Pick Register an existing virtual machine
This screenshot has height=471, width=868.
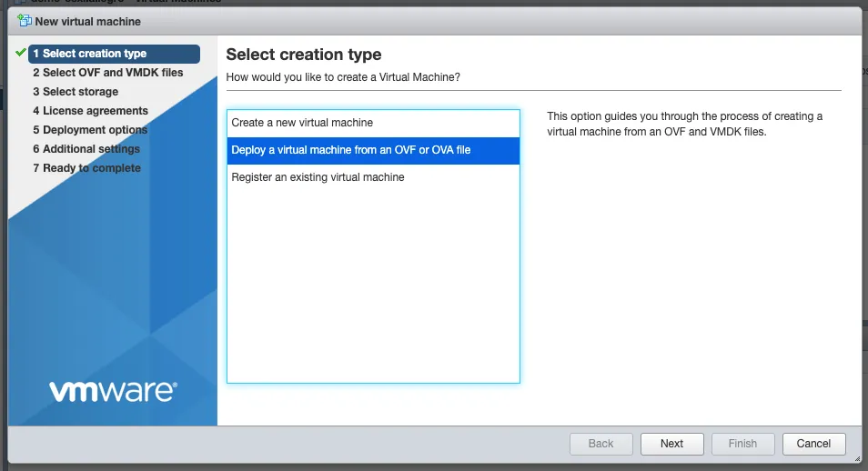(x=318, y=177)
